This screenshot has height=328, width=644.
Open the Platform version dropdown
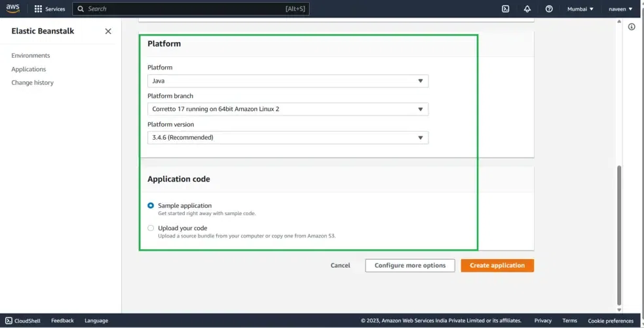tap(288, 138)
